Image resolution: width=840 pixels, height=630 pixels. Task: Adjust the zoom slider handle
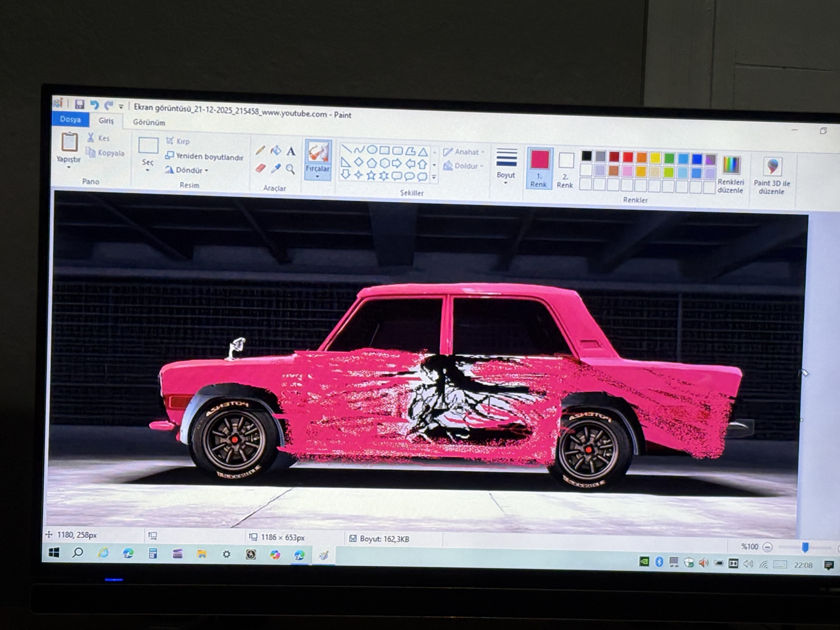(805, 547)
